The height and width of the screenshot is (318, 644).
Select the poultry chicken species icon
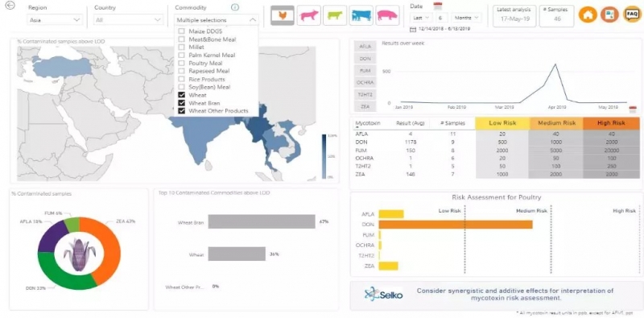click(283, 15)
